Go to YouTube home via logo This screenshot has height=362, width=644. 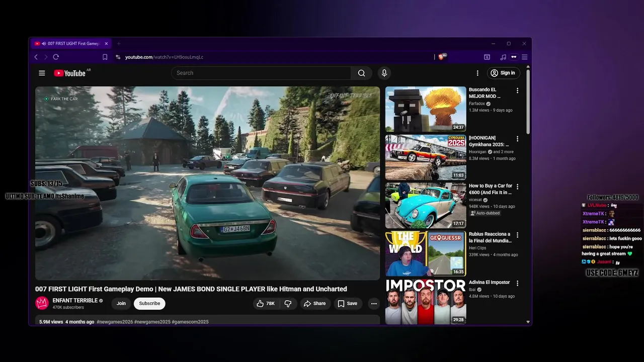pos(70,73)
